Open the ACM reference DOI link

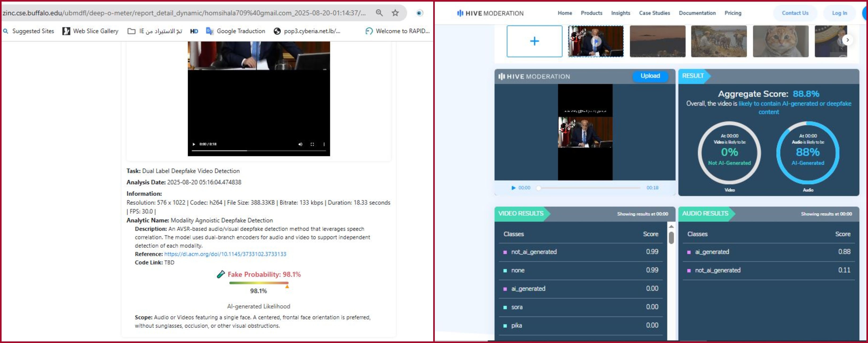point(225,254)
